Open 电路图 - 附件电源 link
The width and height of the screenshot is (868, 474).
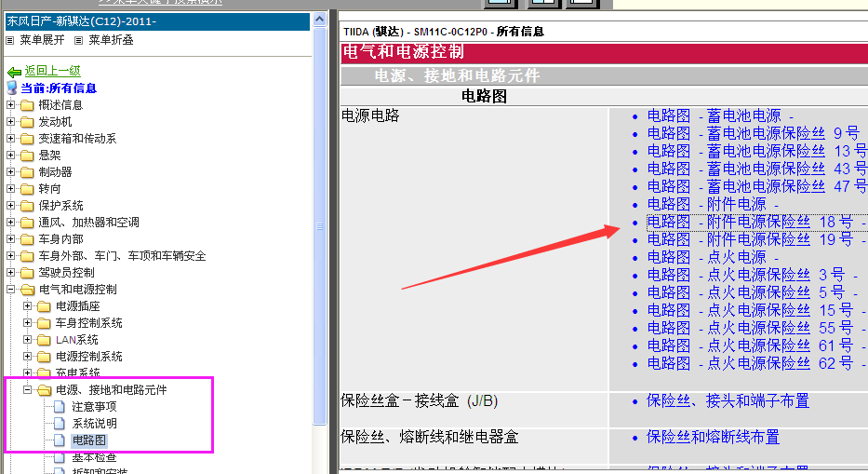(x=713, y=205)
